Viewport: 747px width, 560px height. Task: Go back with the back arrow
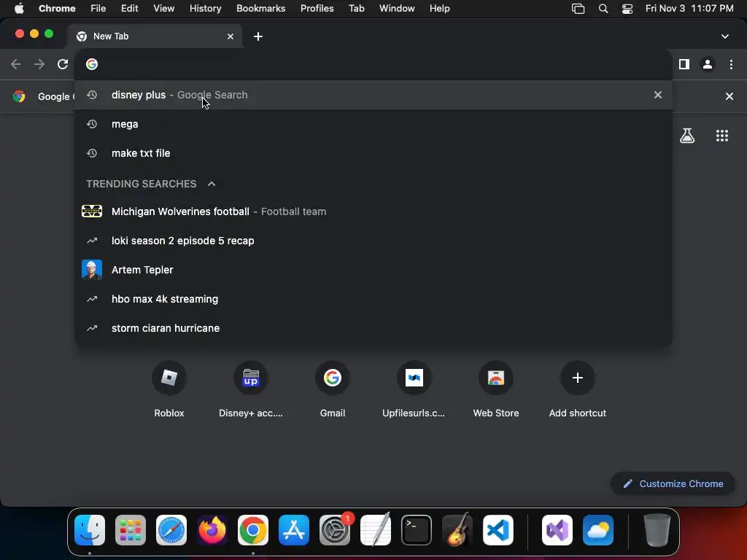(16, 64)
